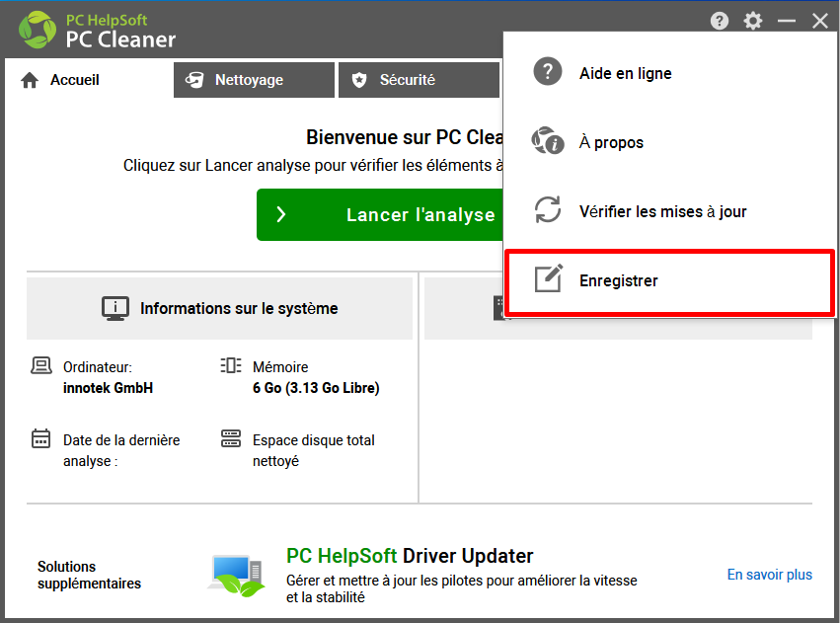Choose Enregistrer from the menu
This screenshot has height=623, width=840.
(x=669, y=280)
